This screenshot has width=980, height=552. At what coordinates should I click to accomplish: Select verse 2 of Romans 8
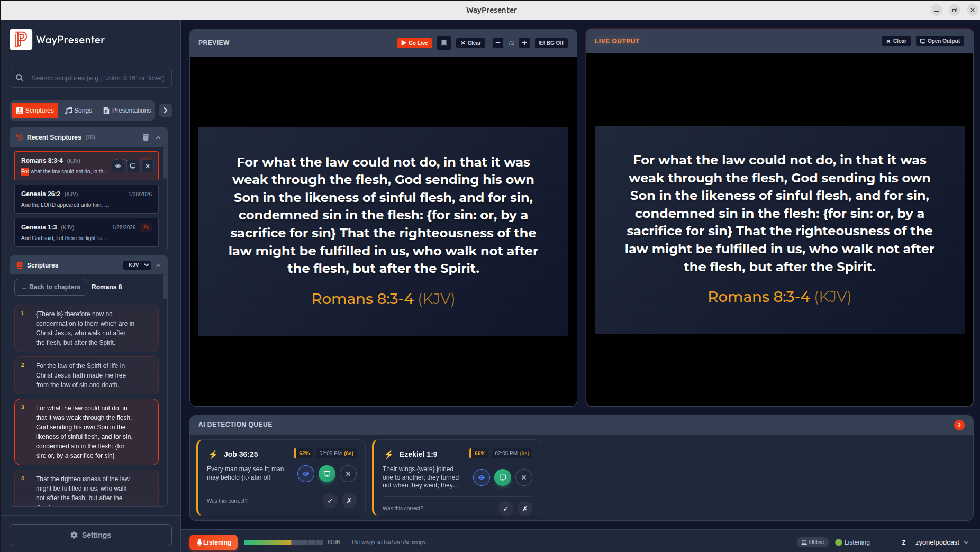pyautogui.click(x=86, y=375)
